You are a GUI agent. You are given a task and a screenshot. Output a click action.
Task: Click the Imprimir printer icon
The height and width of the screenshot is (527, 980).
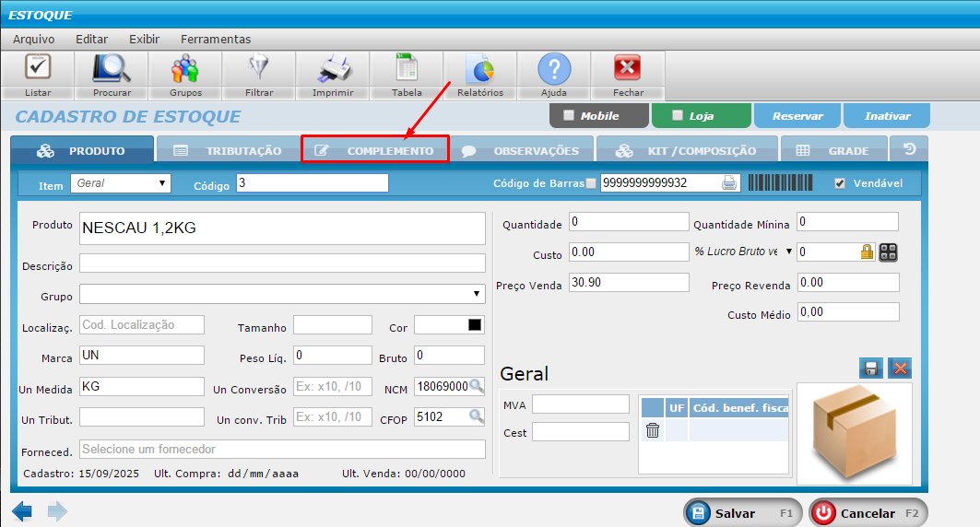click(x=333, y=70)
